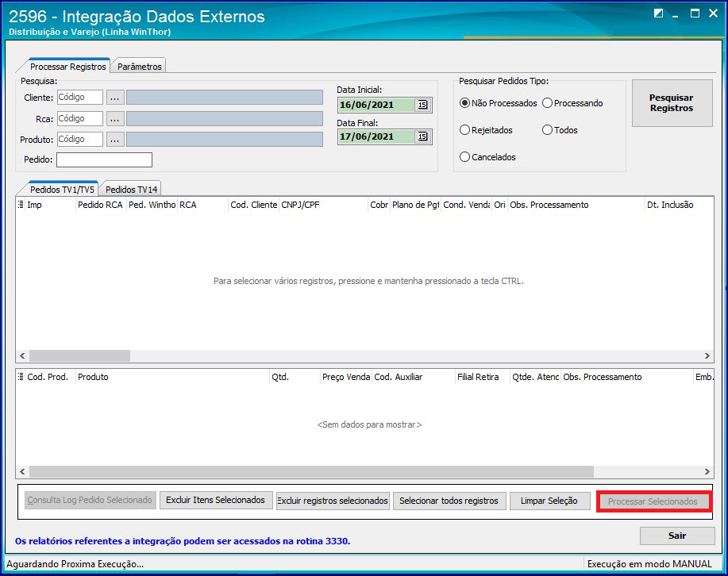Viewport: 728px width, 576px height.
Task: Click 'Aguardando Proxima Execução...' status text
Action: pos(75,564)
